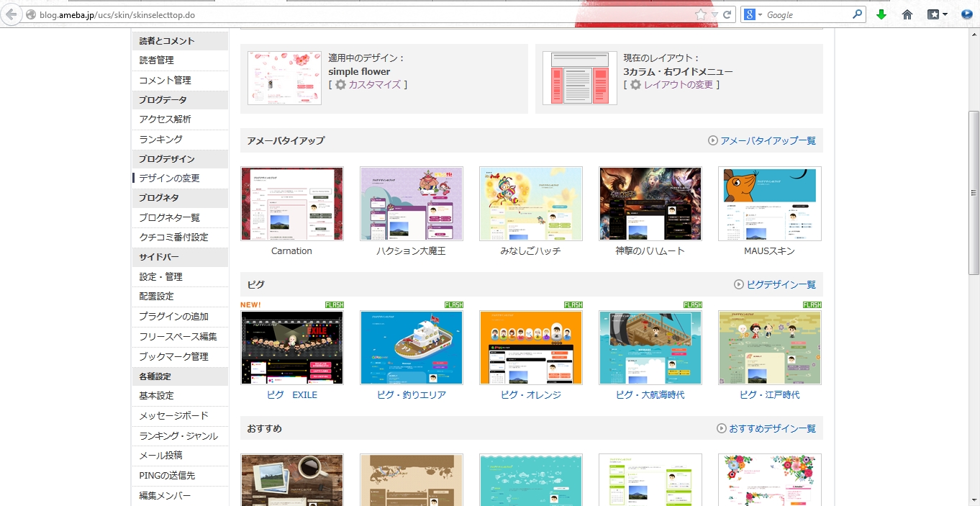This screenshot has height=506, width=980.
Task: Open デザインの変更 in the sidebar
Action: pyautogui.click(x=169, y=178)
